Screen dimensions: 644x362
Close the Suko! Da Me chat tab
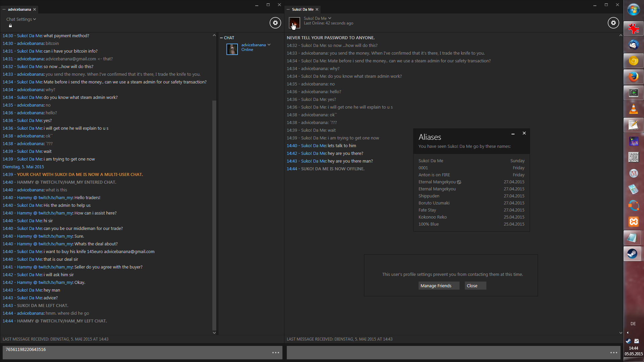point(317,9)
